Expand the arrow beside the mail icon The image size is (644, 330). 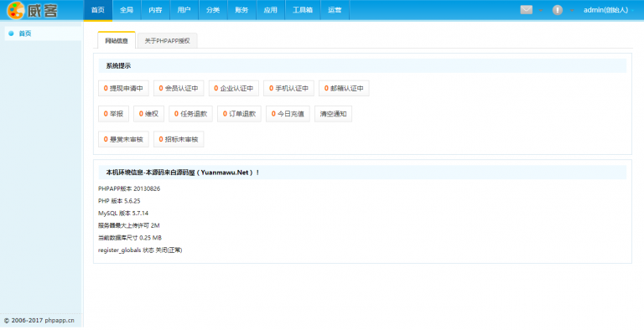click(x=541, y=10)
